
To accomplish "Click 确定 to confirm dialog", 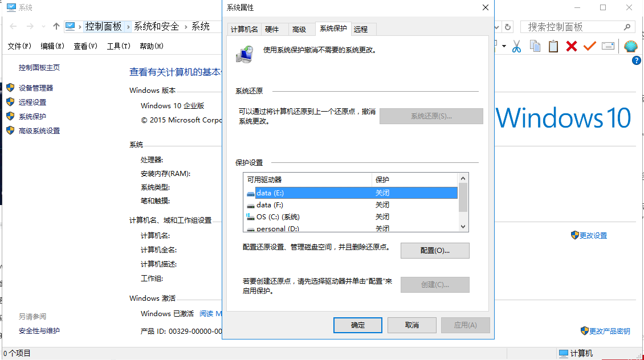I will [x=358, y=325].
